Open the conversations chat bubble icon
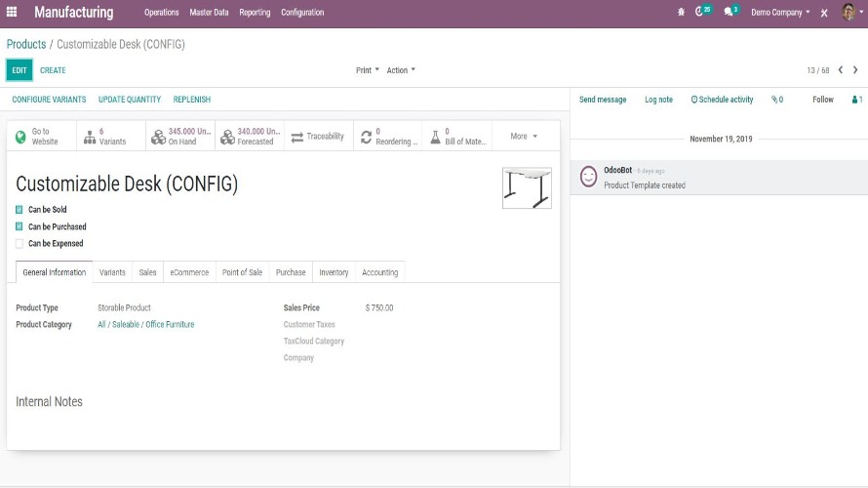Screen dimensions: 868x488 [x=729, y=13]
